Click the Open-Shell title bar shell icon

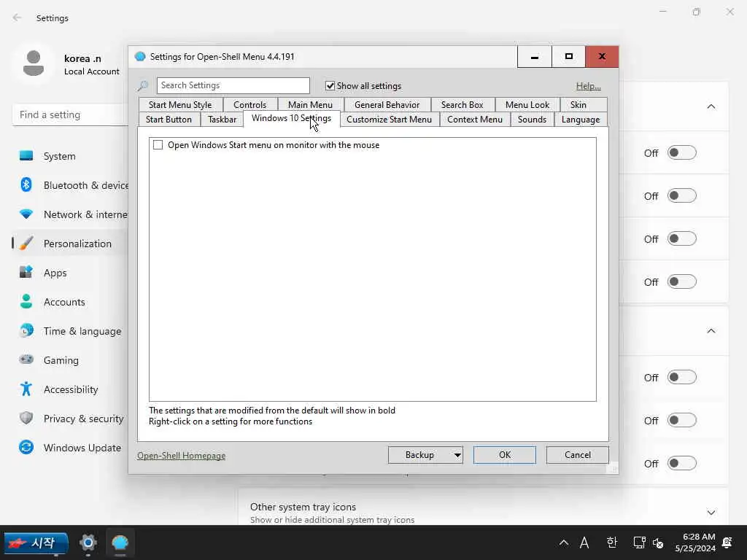coord(140,57)
